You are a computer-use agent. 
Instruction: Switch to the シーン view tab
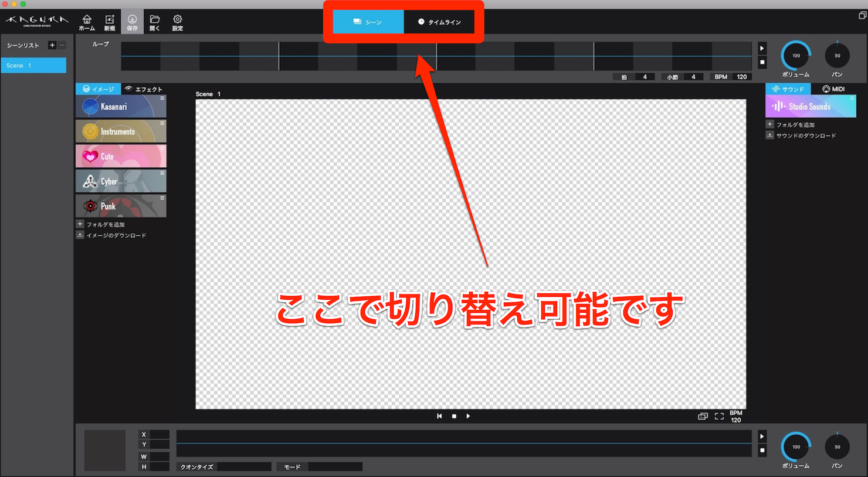pyautogui.click(x=368, y=22)
